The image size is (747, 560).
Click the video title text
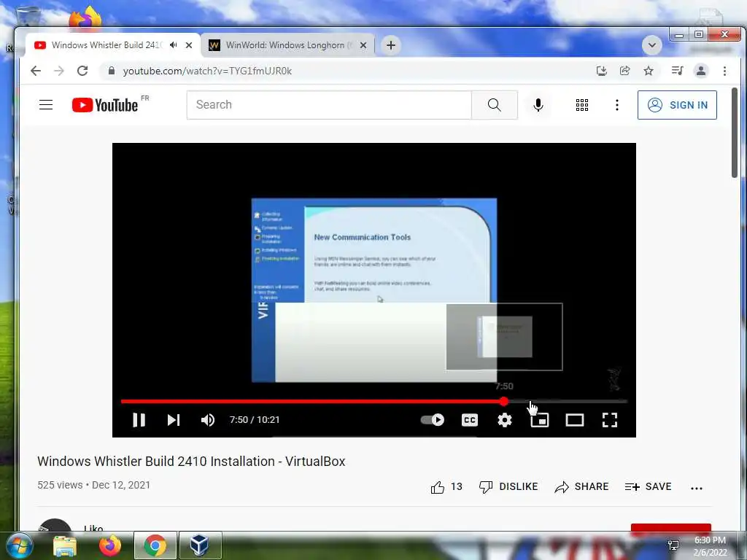[x=191, y=461]
